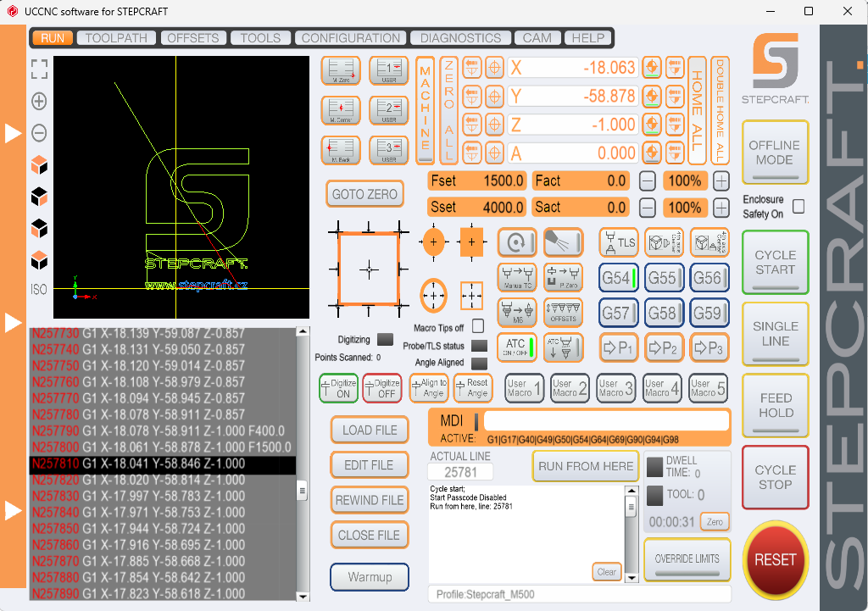
Task: Click the P.Zero icon button
Action: point(564,277)
